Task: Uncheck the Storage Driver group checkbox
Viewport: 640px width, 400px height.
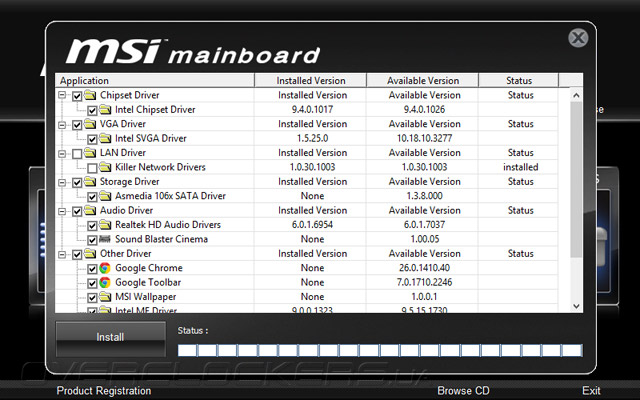Action: [x=77, y=182]
